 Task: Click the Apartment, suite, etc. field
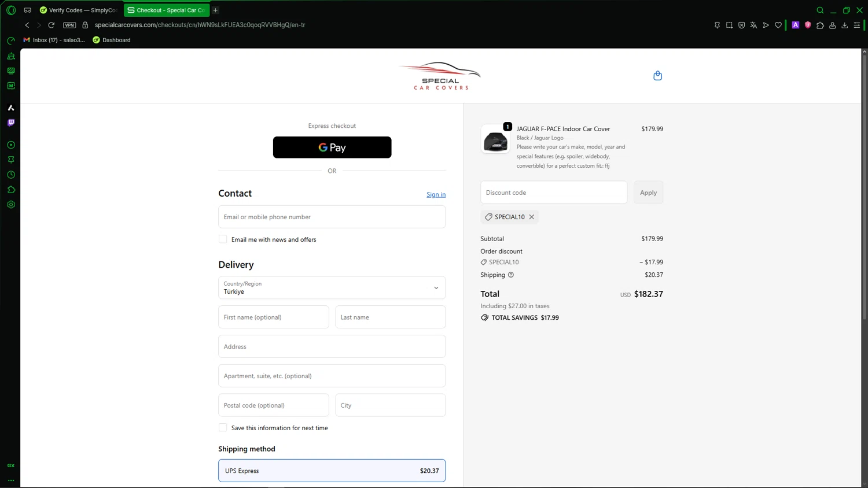coord(332,376)
